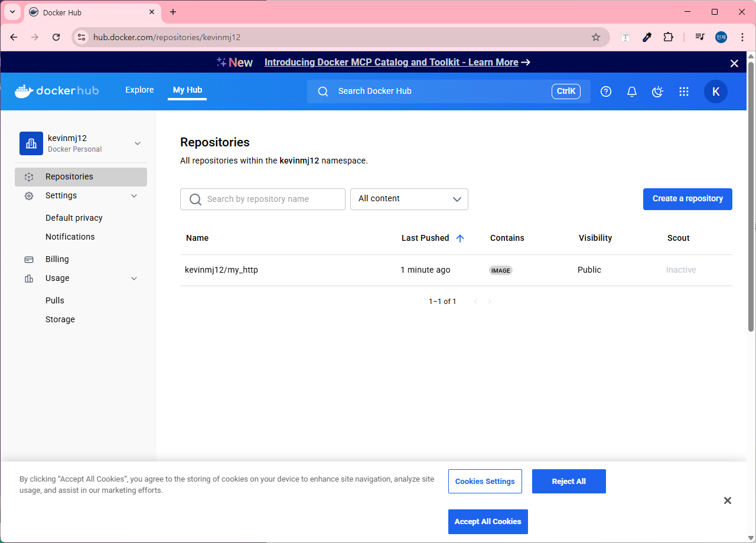
Task: Click the eyedropper extension icon
Action: click(647, 37)
